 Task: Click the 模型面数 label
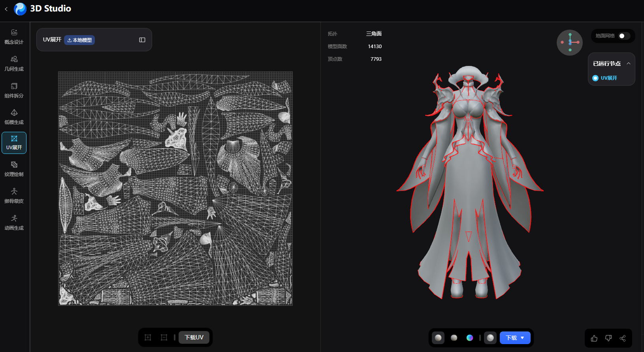337,47
